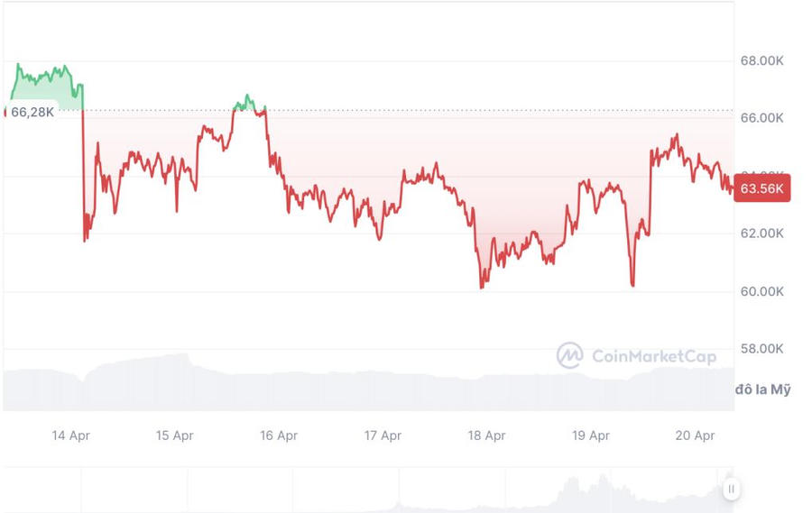
Task: Select the 20 Apr date label
Action: (x=695, y=435)
